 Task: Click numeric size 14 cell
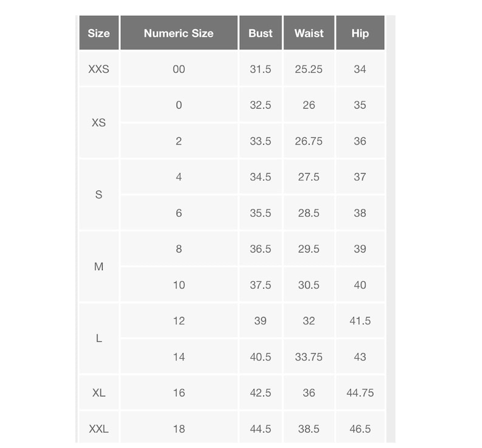(x=179, y=357)
